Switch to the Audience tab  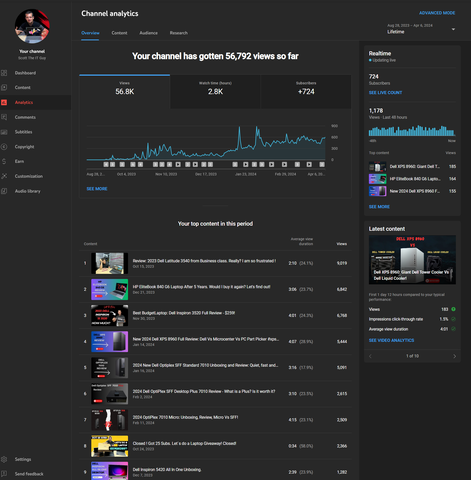(x=149, y=33)
